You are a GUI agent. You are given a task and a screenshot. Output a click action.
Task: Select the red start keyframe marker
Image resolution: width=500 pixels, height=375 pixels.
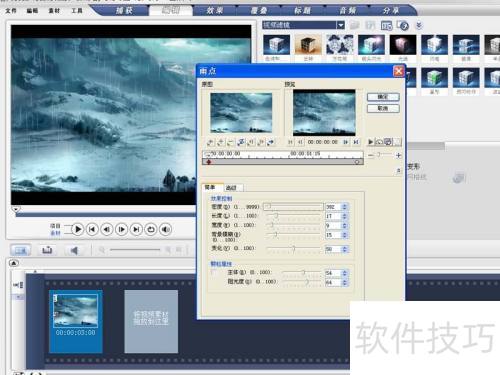click(209, 162)
